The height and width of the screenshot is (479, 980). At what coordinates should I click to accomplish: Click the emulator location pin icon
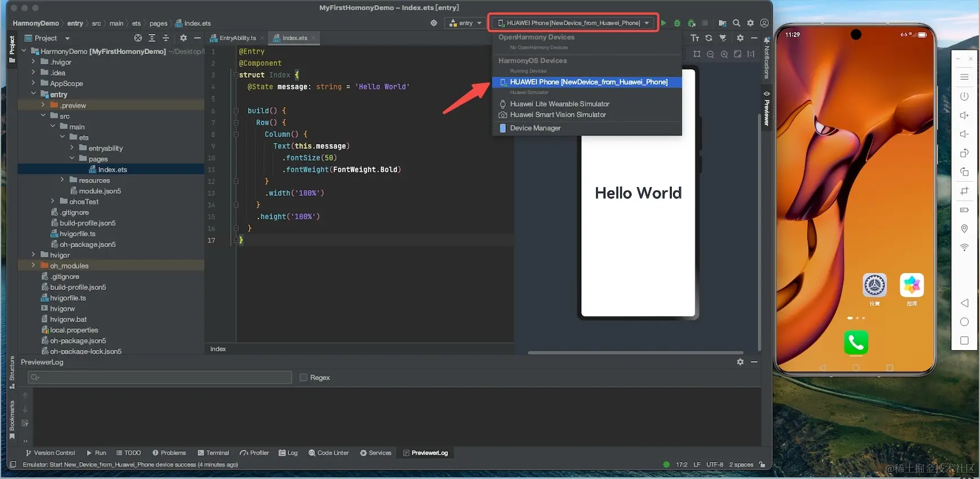(964, 228)
